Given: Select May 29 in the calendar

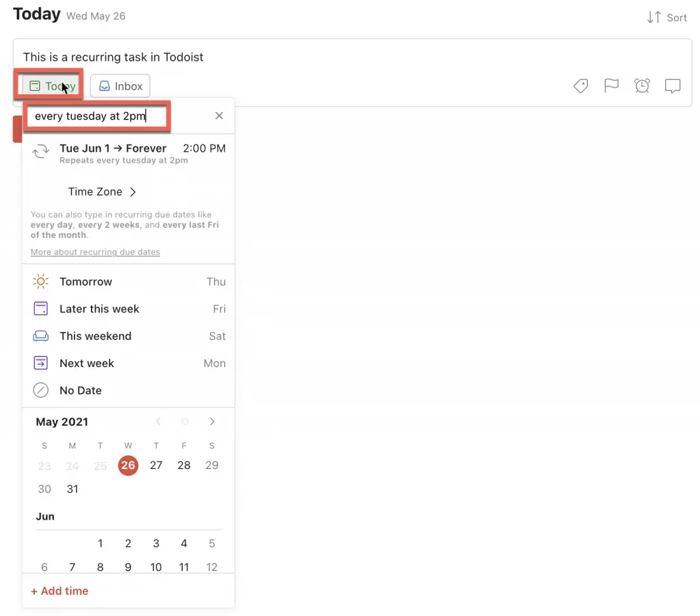Looking at the screenshot, I should 212,465.
